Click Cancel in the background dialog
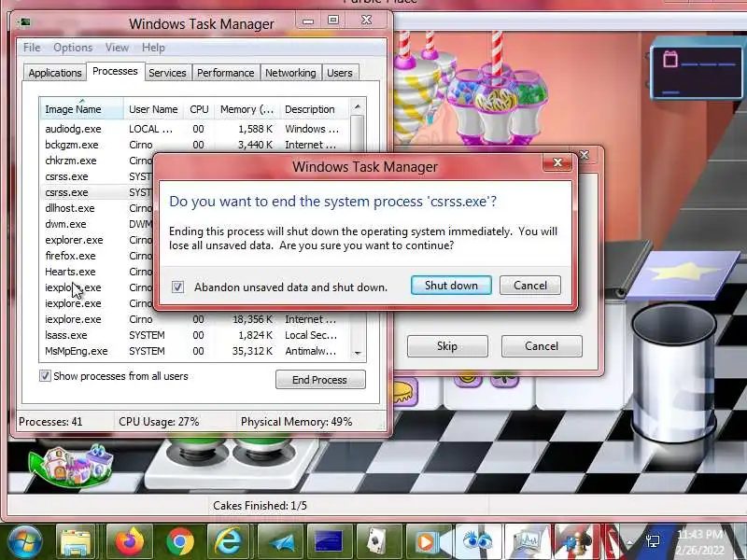Screen dimensions: 747x560 pos(542,346)
